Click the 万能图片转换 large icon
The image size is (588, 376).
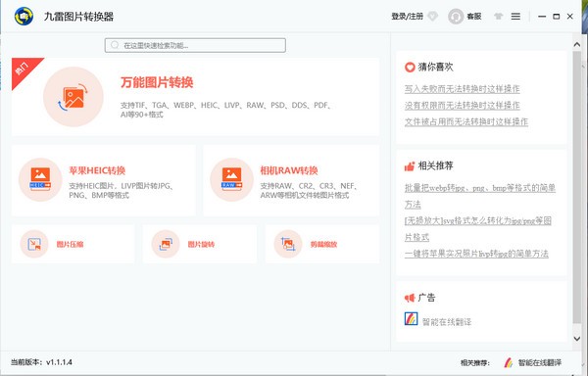[73, 97]
